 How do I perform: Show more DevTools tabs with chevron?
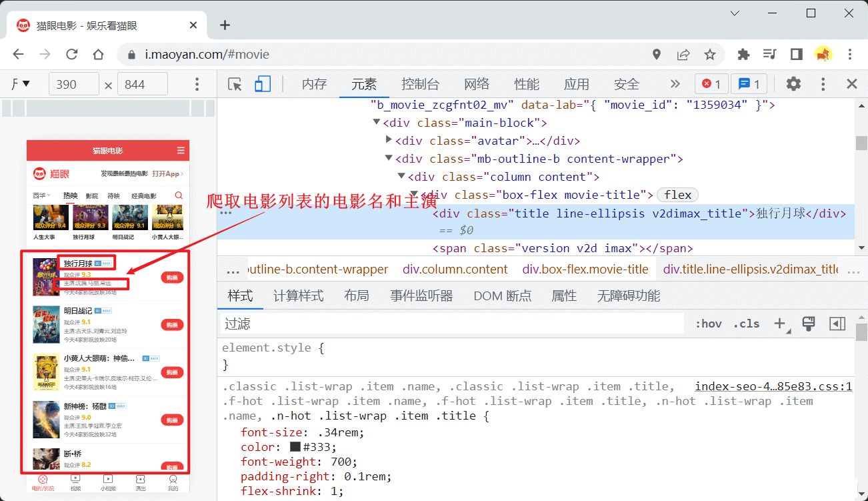(675, 84)
